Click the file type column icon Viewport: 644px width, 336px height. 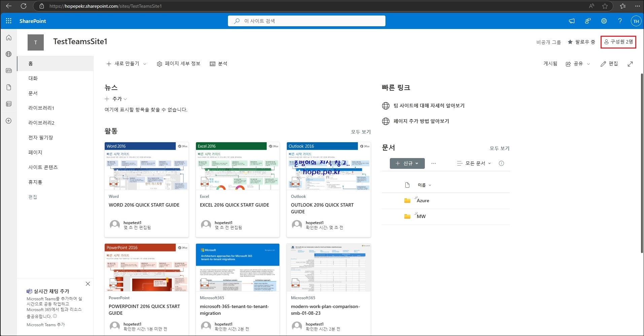(407, 185)
